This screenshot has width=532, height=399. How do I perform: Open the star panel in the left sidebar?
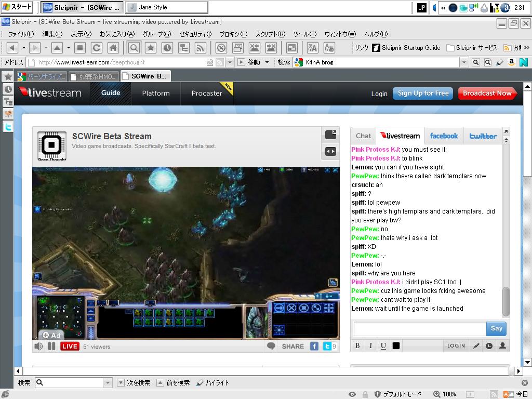tap(8, 77)
